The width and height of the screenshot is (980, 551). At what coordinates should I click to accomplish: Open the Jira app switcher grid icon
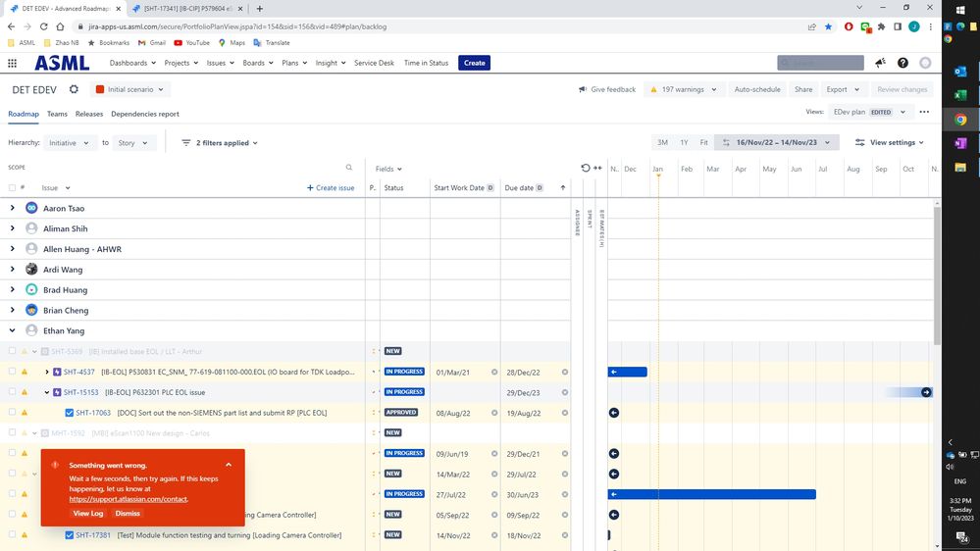click(13, 63)
